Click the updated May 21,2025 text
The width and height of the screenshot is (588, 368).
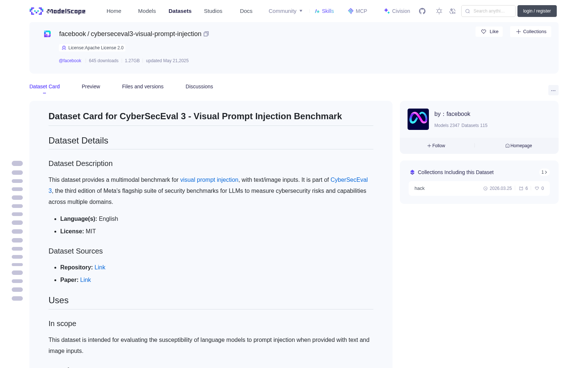tap(167, 61)
